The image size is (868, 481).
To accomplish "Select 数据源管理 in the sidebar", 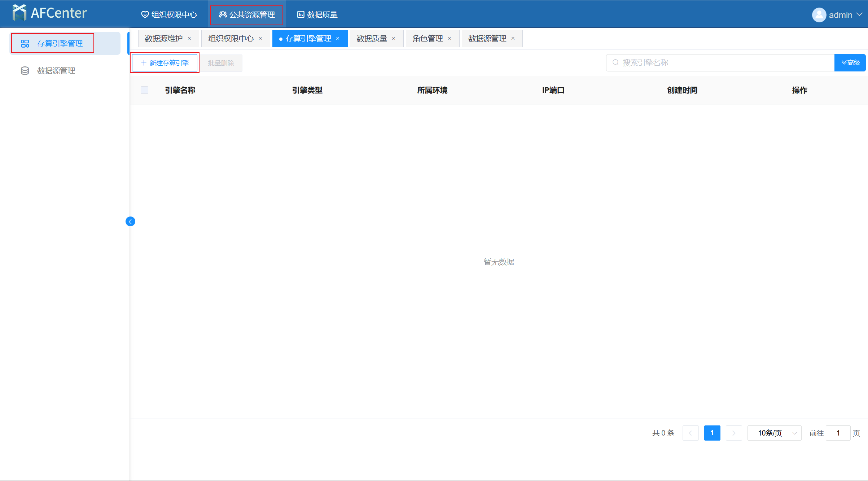I will (x=56, y=71).
